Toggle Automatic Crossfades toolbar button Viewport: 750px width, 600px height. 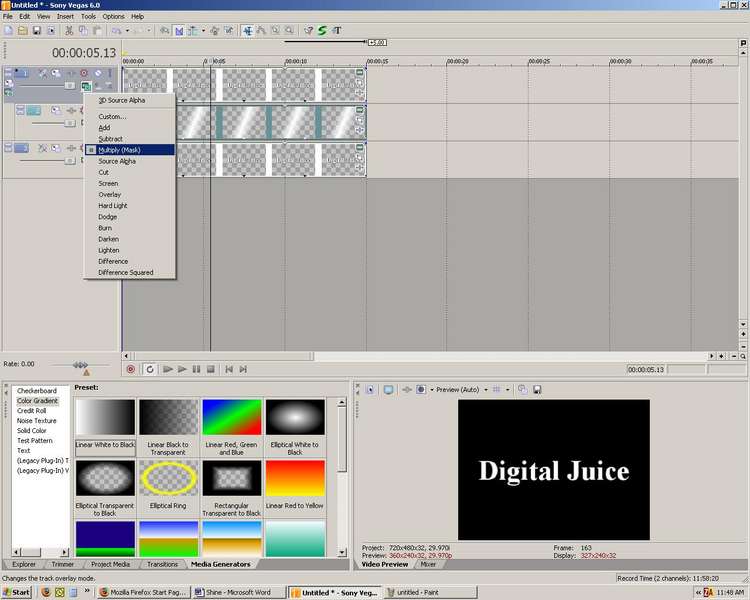pos(179,31)
